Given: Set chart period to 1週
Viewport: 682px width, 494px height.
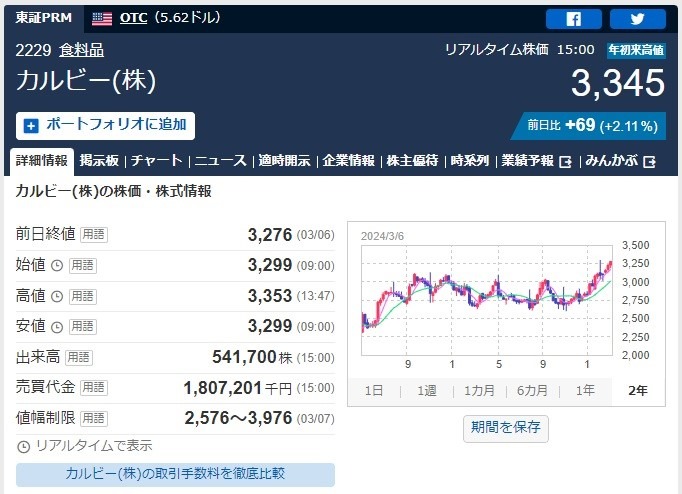Looking at the screenshot, I should tap(427, 391).
